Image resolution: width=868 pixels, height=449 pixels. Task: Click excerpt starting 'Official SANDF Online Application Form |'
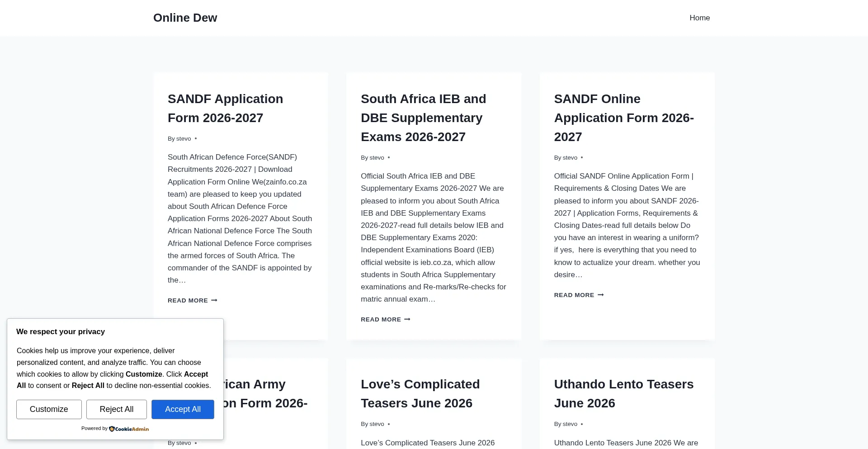(627, 225)
